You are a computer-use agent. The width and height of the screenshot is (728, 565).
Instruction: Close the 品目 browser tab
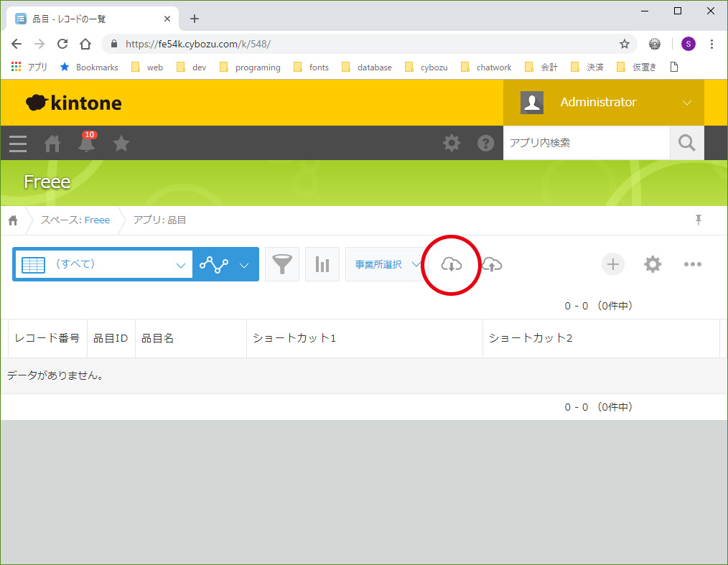[x=167, y=19]
